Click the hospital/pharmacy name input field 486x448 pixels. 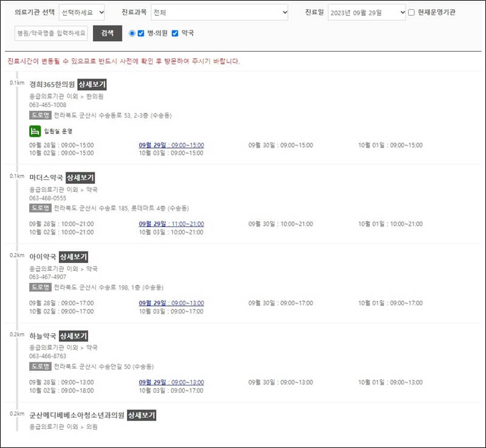coord(51,33)
